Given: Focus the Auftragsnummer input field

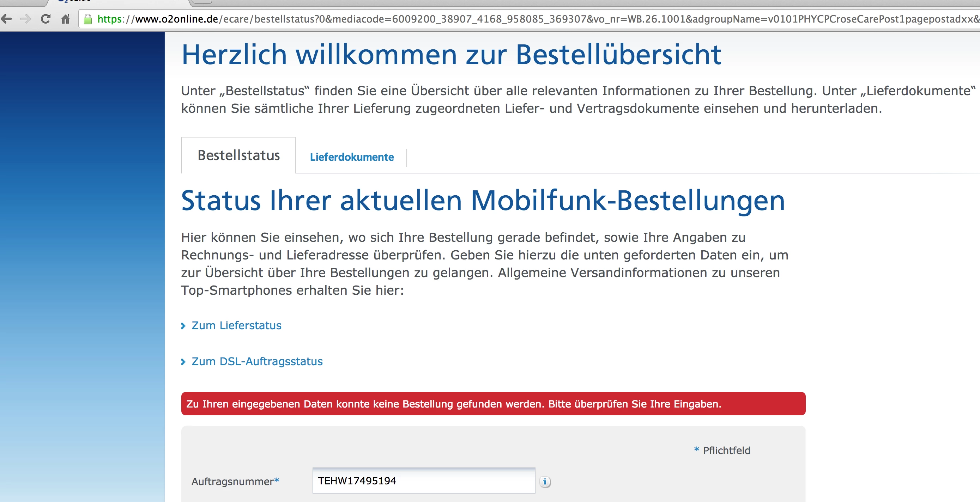Looking at the screenshot, I should click(423, 481).
